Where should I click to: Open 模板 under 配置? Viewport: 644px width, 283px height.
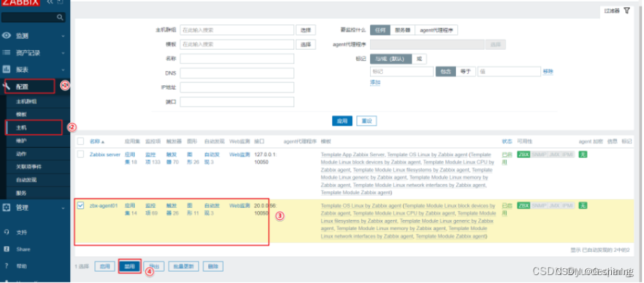[21, 115]
